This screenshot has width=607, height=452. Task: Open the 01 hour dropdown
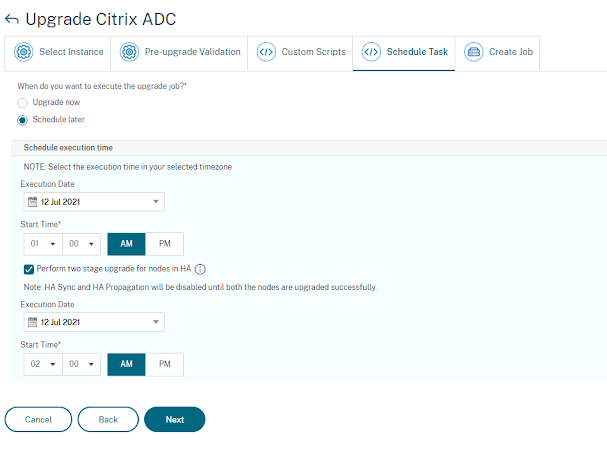tap(43, 244)
